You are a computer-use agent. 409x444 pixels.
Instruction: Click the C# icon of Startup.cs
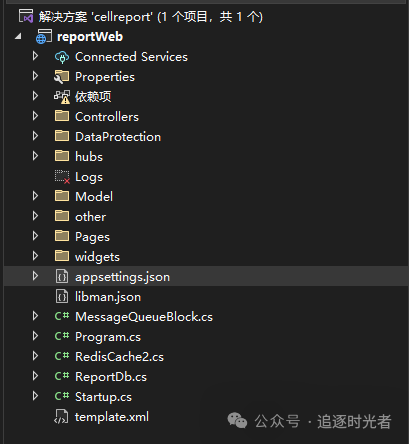62,396
